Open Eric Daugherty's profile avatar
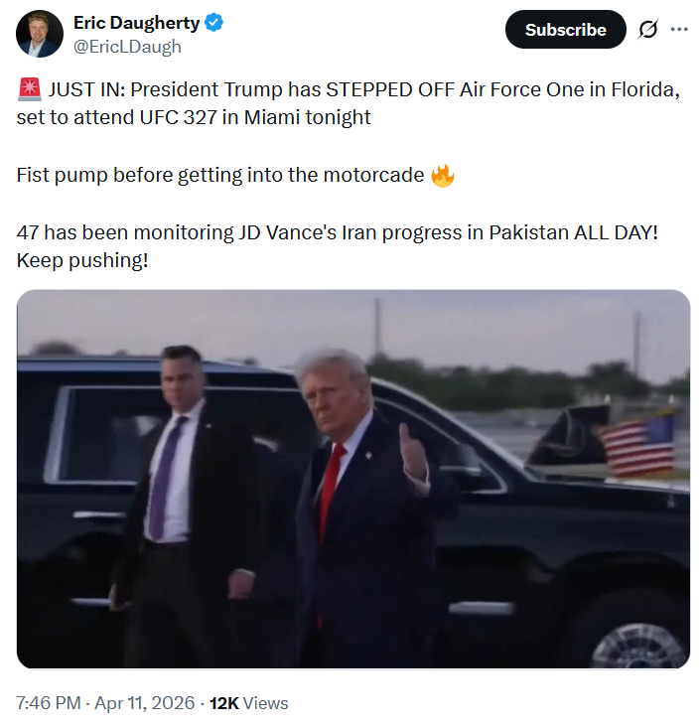 [x=40, y=34]
